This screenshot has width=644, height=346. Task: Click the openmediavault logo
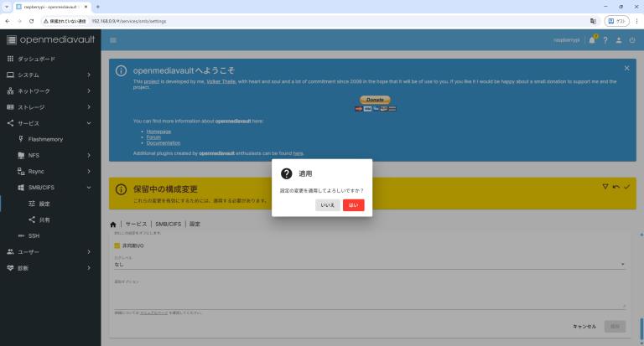click(x=50, y=39)
